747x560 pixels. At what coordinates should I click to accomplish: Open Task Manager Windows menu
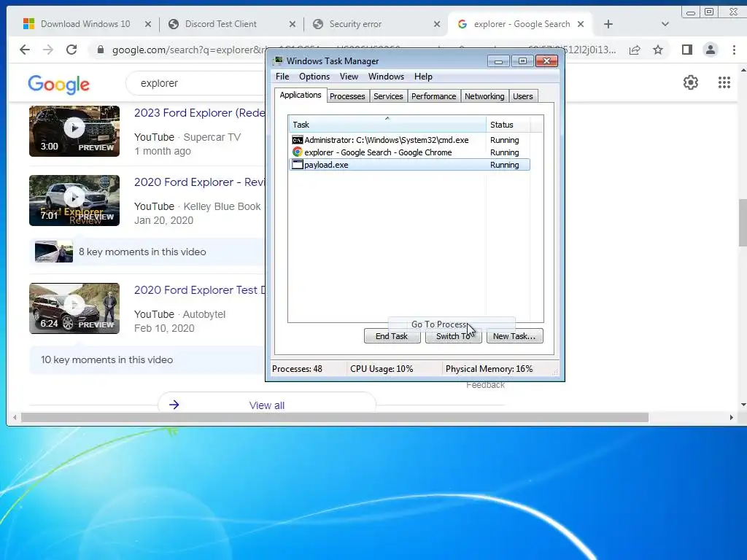[386, 77]
